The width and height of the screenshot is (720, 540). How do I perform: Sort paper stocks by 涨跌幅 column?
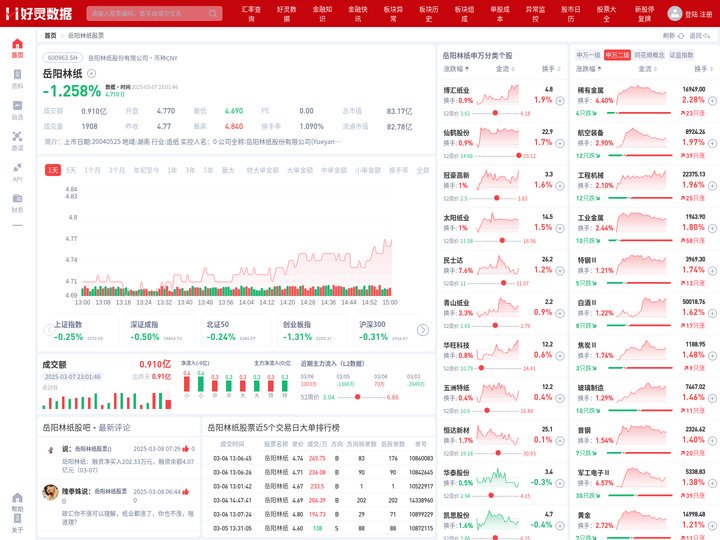tap(456, 69)
